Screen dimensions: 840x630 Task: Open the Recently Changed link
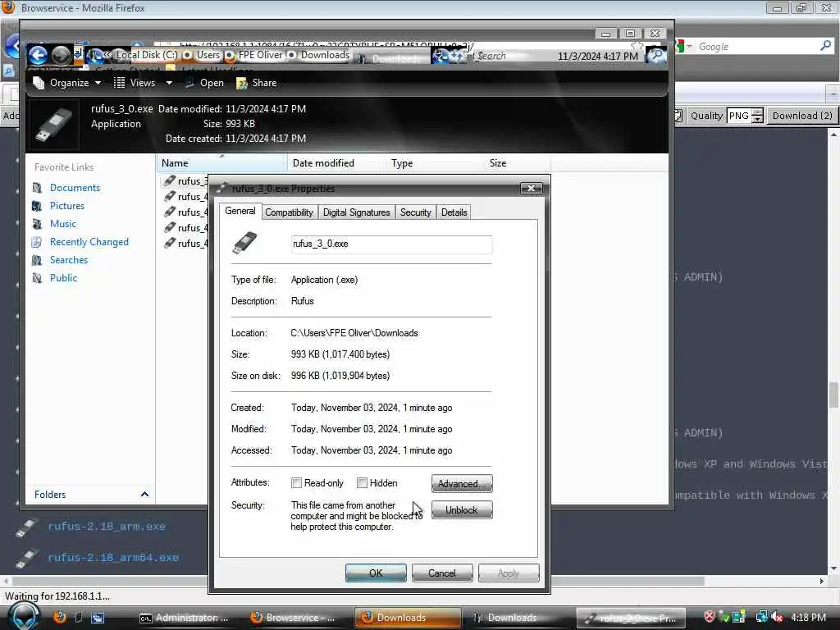click(89, 242)
